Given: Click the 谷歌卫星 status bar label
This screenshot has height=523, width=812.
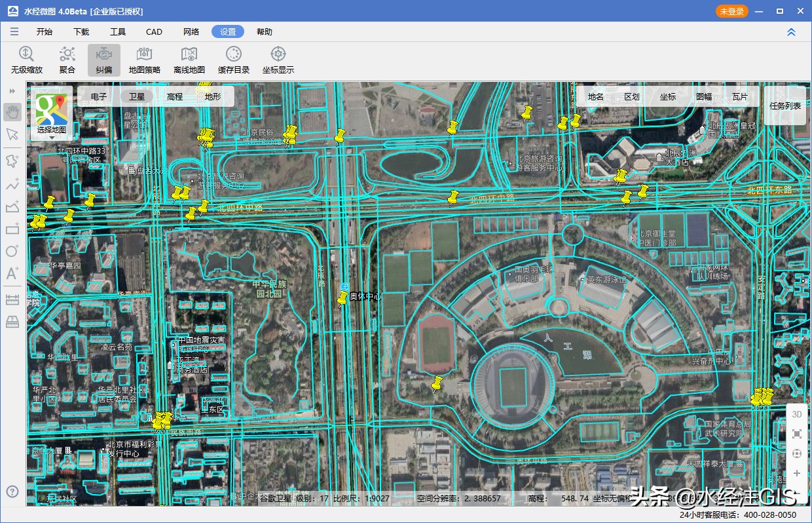Looking at the screenshot, I should pyautogui.click(x=276, y=499).
